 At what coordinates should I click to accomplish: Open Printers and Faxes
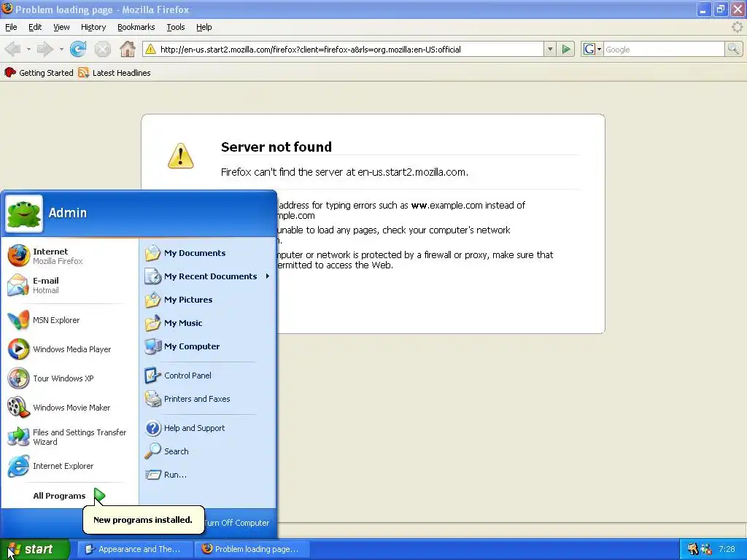[208, 399]
